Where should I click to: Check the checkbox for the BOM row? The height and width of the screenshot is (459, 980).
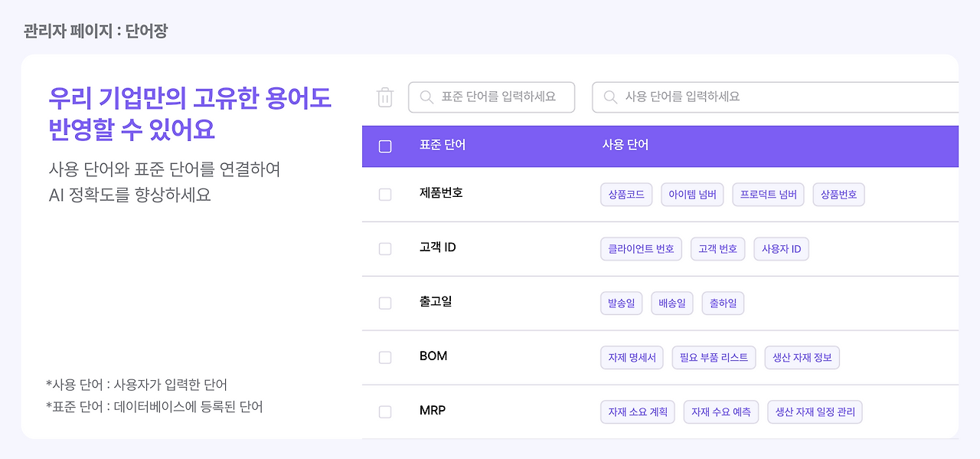tap(385, 357)
